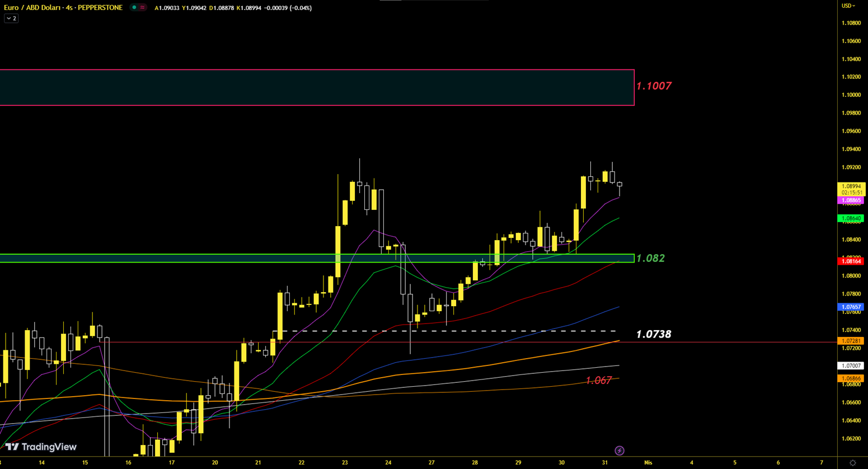Click the 1.09600 price scale value
The width and height of the screenshot is (868, 469).
(x=851, y=131)
